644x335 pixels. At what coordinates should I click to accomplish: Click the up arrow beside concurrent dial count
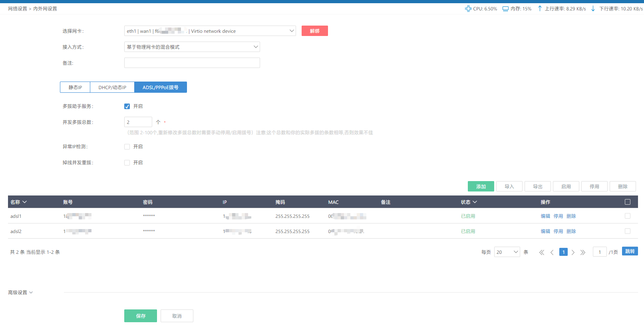click(158, 122)
